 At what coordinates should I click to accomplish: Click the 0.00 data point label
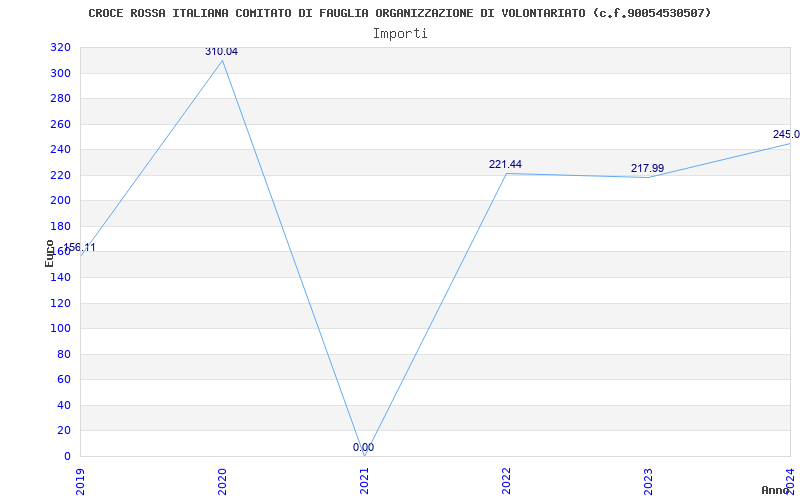(x=363, y=447)
